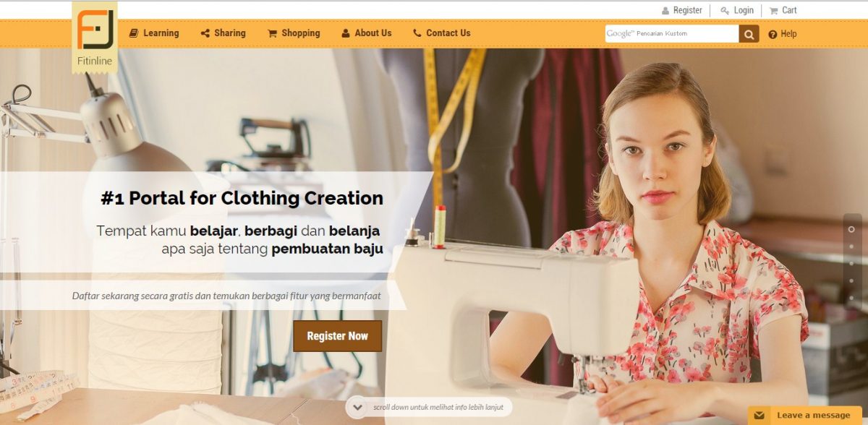Open the Shopping menu
Viewport: 868px width, 425px height.
click(x=294, y=33)
